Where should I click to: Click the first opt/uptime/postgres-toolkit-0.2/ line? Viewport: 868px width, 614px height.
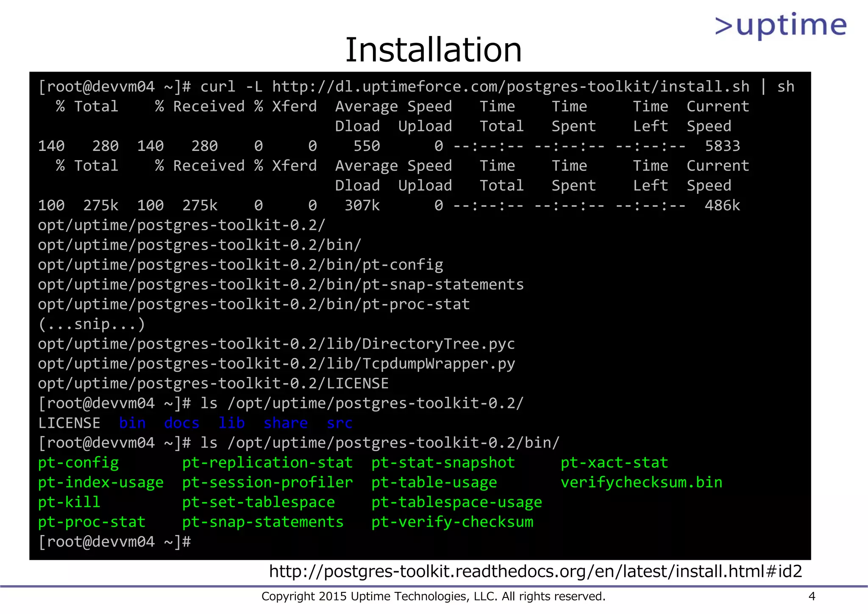coord(182,225)
